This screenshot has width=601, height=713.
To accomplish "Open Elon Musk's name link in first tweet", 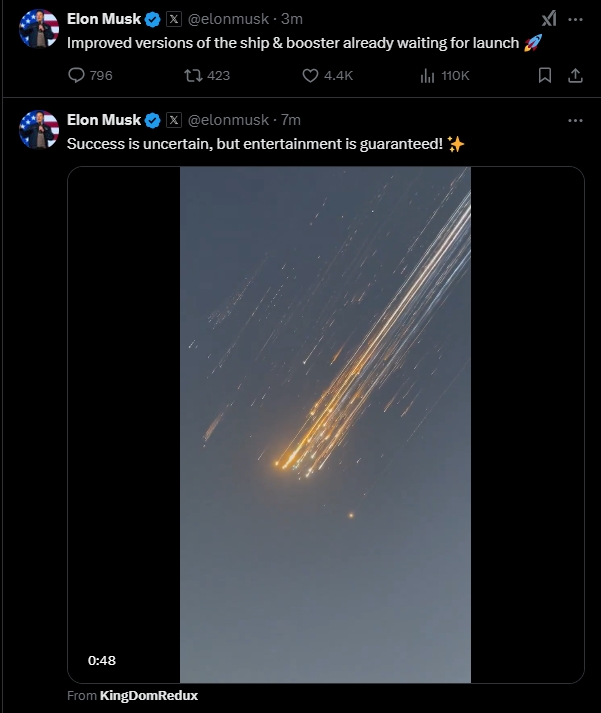I will tap(104, 19).
